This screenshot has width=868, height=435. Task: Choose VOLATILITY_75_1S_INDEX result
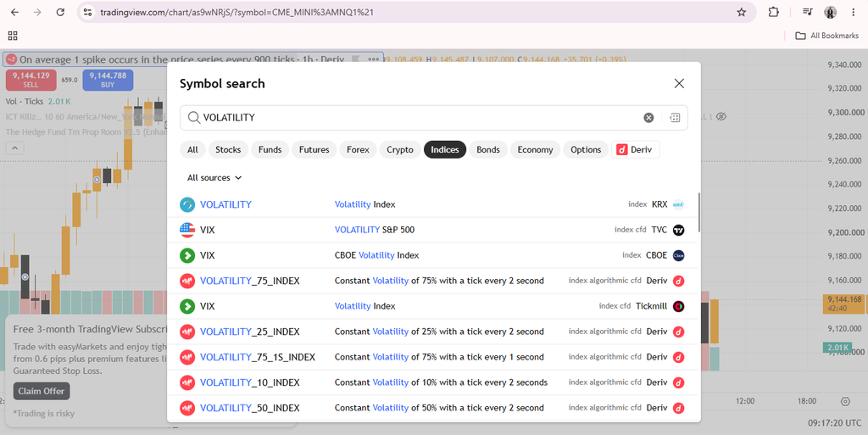[433, 357]
